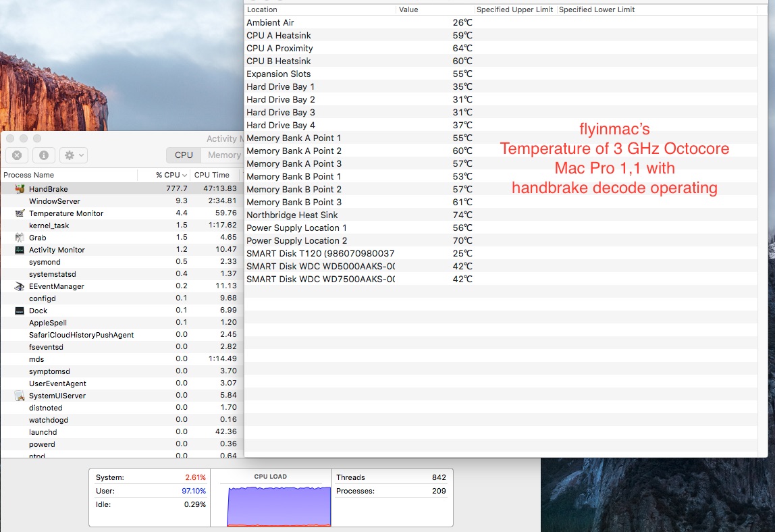Select the AppleSpell process row
This screenshot has width=775, height=532.
point(121,322)
